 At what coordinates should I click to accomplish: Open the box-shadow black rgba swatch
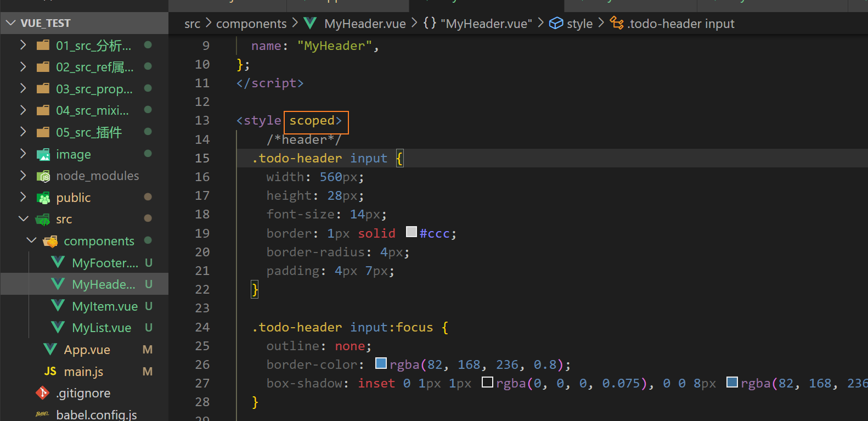(x=487, y=381)
